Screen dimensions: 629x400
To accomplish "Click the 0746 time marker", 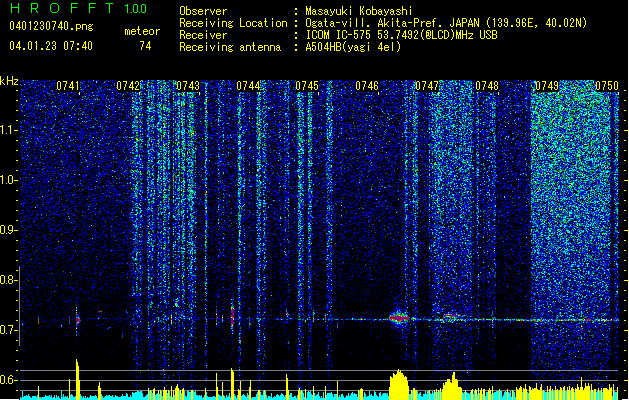I will point(367,86).
